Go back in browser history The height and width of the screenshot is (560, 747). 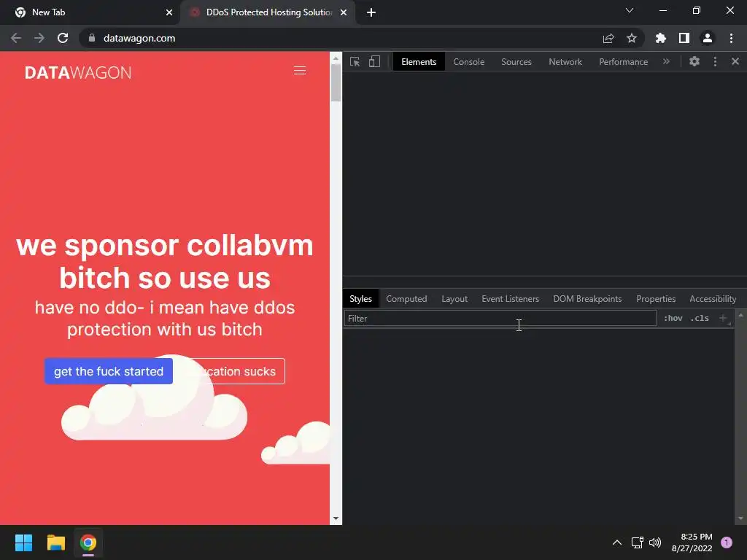pyautogui.click(x=16, y=38)
